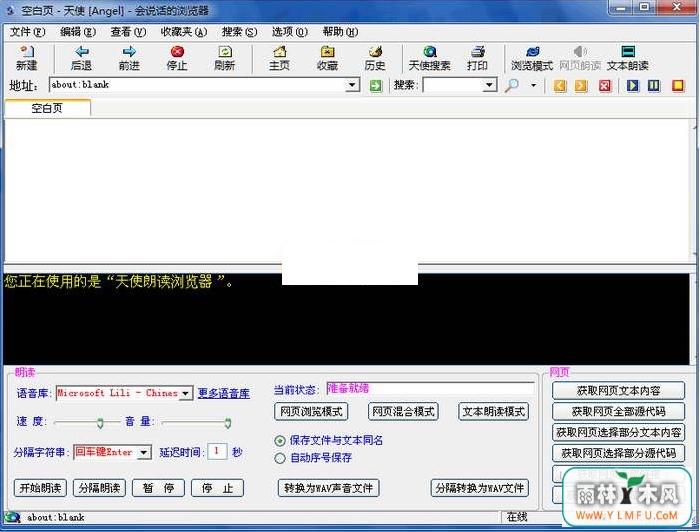Image resolution: width=700 pixels, height=532 pixels.
Task: Click the 新建 (New) toolbar icon
Action: pos(26,58)
